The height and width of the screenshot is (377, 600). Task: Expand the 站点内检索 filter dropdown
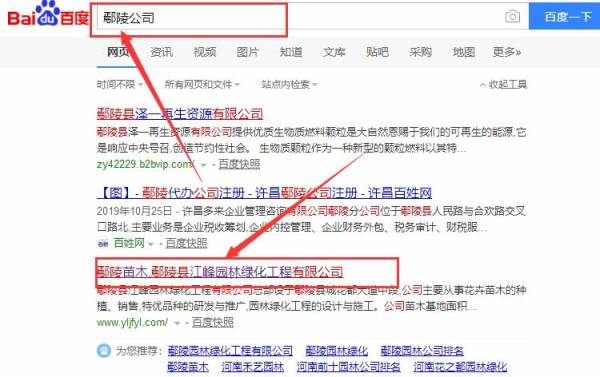289,84
